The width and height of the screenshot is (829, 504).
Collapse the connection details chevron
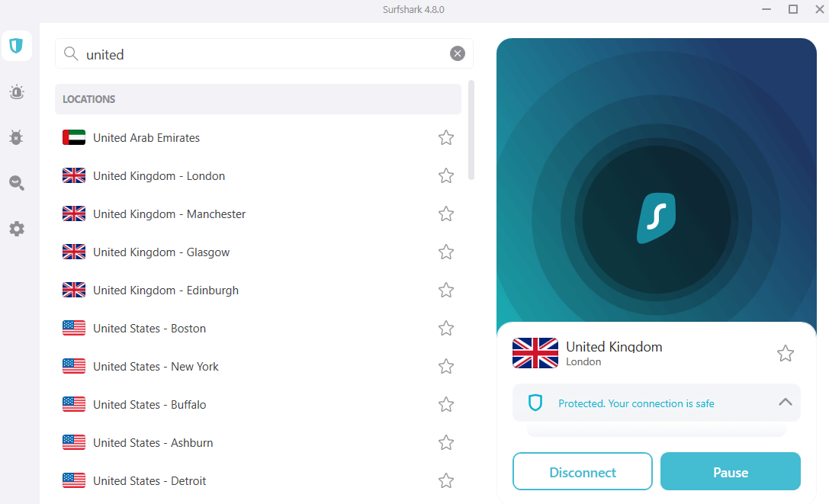point(785,402)
